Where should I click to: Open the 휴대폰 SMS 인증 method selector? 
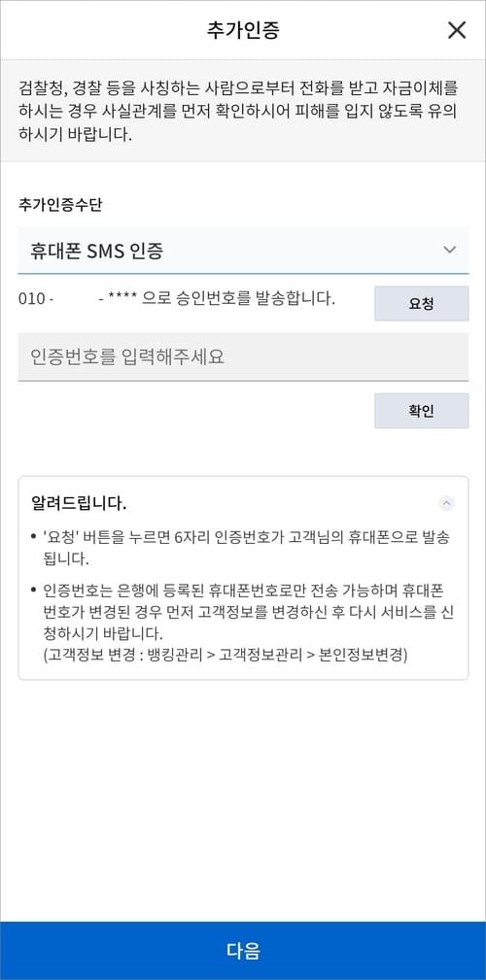(243, 251)
